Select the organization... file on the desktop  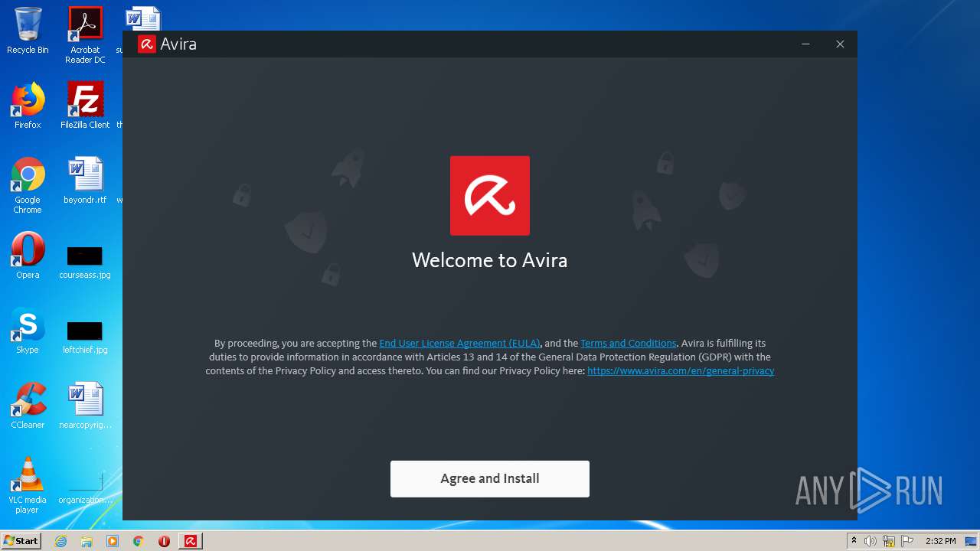85,487
